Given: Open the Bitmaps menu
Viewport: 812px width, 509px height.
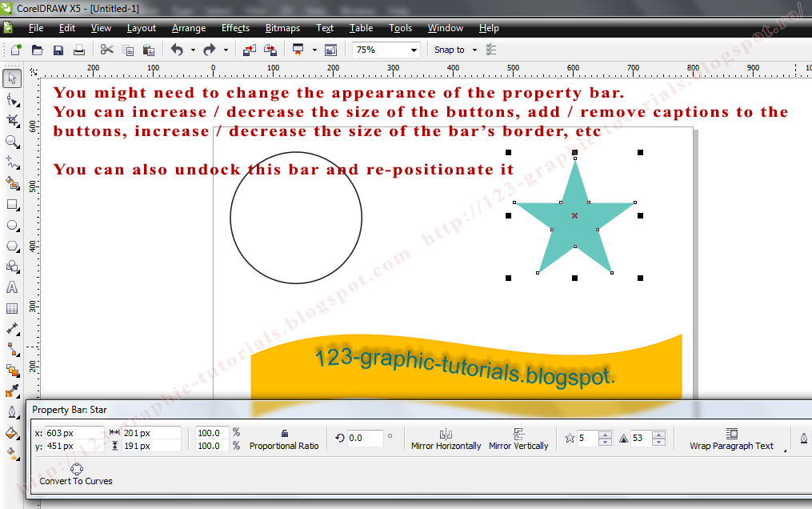Looking at the screenshot, I should [x=282, y=28].
